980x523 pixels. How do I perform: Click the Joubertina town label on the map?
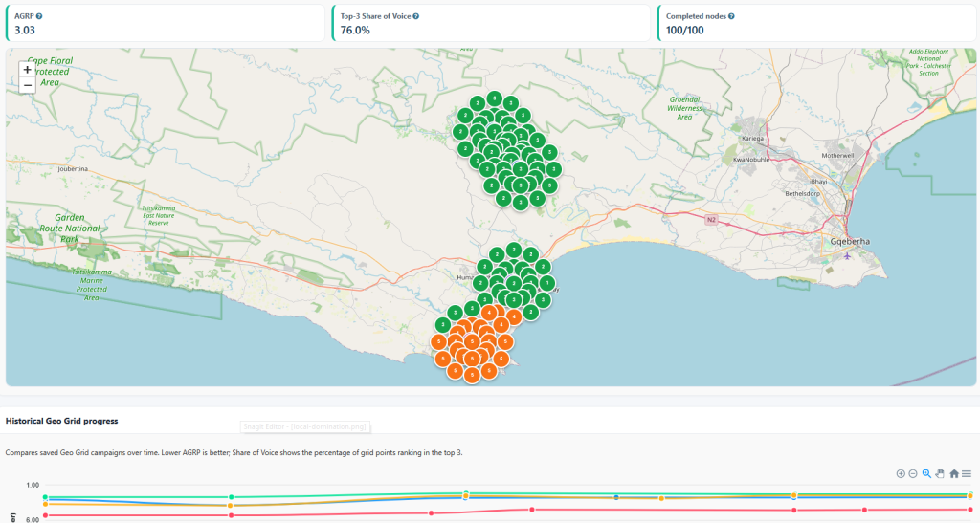click(73, 169)
